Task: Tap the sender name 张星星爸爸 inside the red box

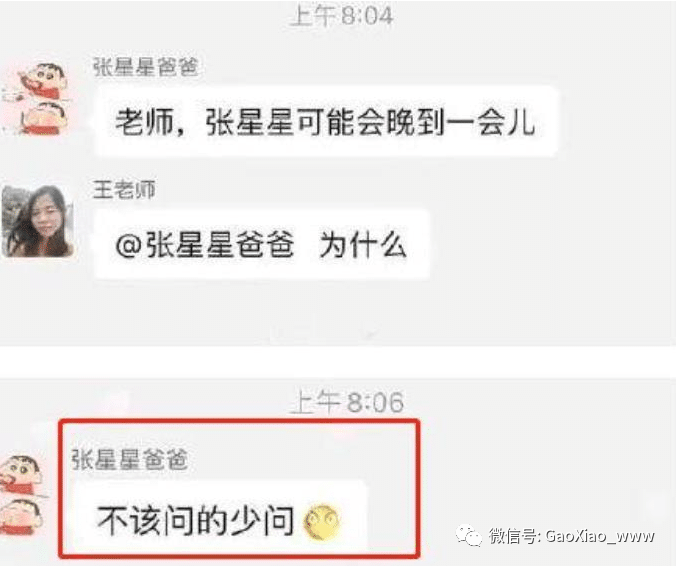Action: (x=129, y=459)
